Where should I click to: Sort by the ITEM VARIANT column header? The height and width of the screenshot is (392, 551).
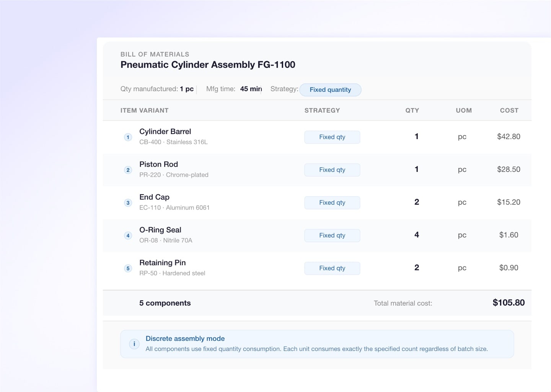pos(144,110)
